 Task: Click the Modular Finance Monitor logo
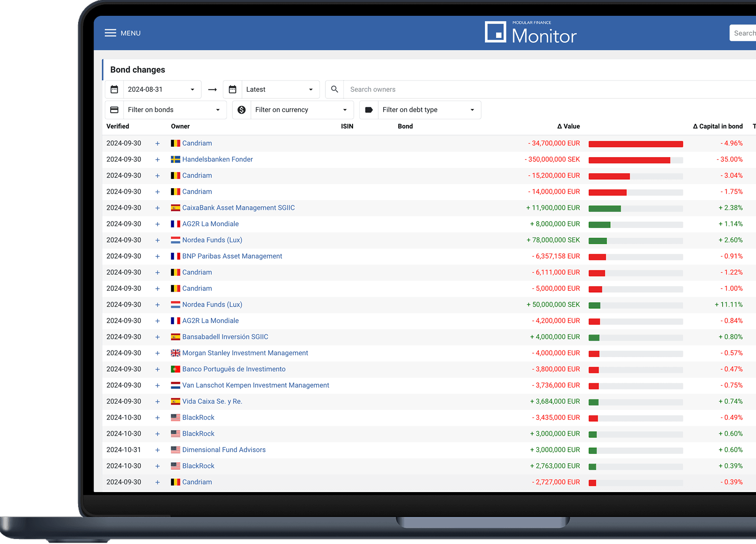click(x=531, y=33)
